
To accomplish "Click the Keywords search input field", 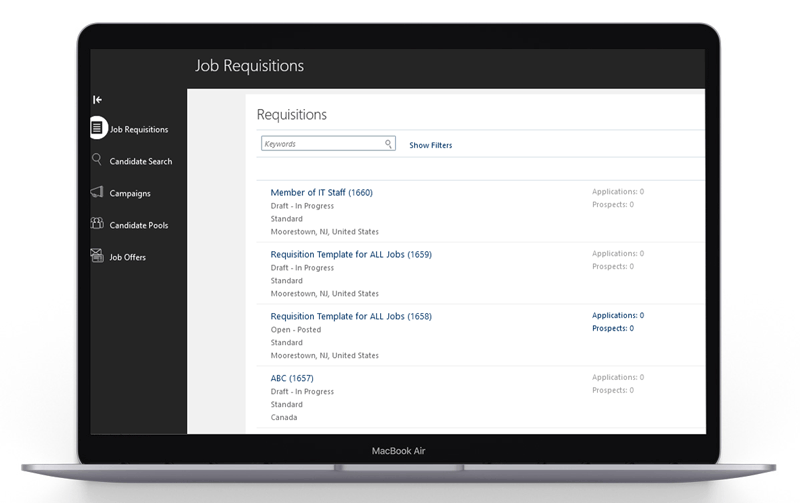I will [x=328, y=143].
